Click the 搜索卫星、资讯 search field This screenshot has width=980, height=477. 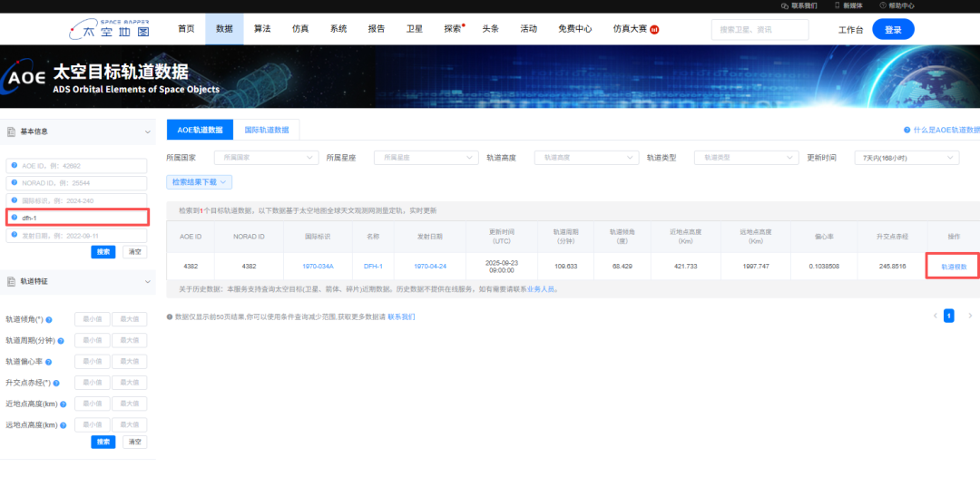(x=759, y=29)
